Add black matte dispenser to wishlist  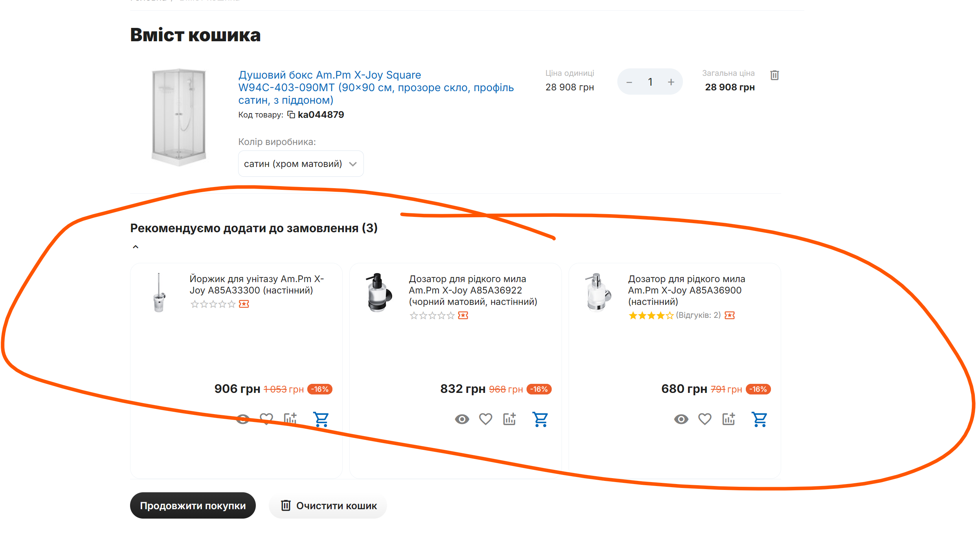click(x=486, y=419)
